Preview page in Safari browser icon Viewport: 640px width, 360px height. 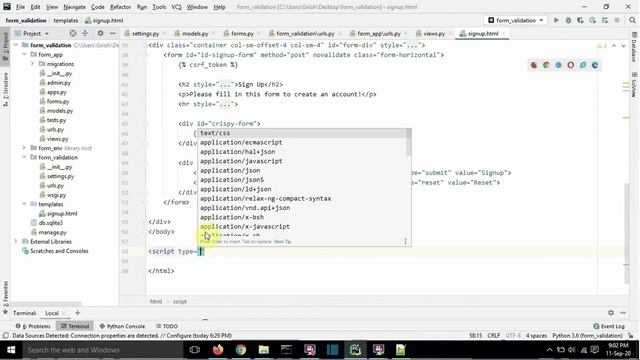click(558, 65)
